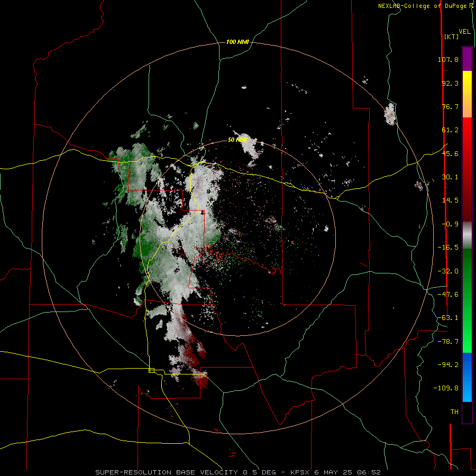Select the purple segment of the color bar
The width and height of the screenshot is (476, 476).
click(x=467, y=59)
